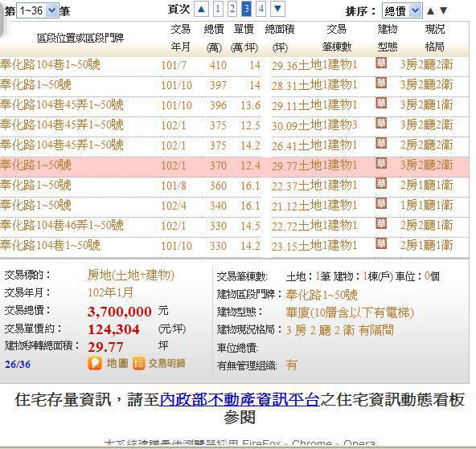Screen dimensions: 476x449
Task: Click building type icon in highlighted 370萬 row
Action: [381, 163]
